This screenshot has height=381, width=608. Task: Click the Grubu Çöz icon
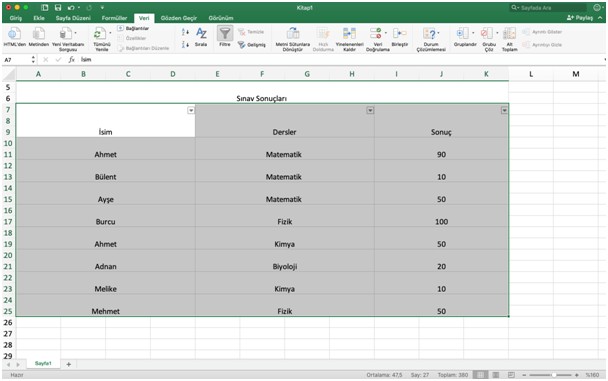487,34
